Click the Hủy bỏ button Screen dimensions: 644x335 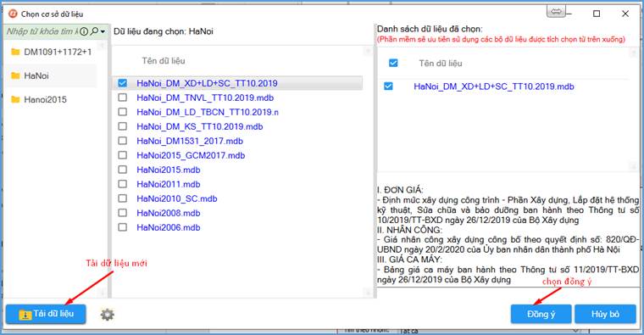pyautogui.click(x=605, y=314)
